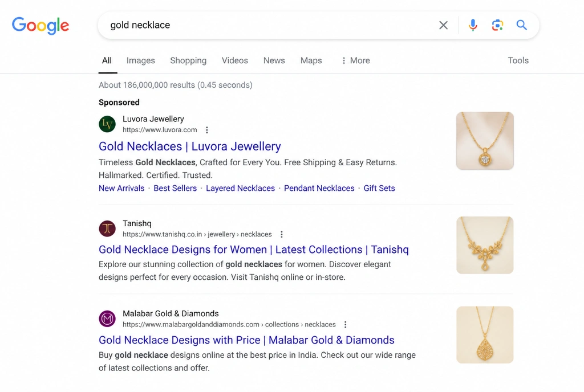
Task: Open the three-dot menu beside luvora.com URL
Action: point(207,130)
